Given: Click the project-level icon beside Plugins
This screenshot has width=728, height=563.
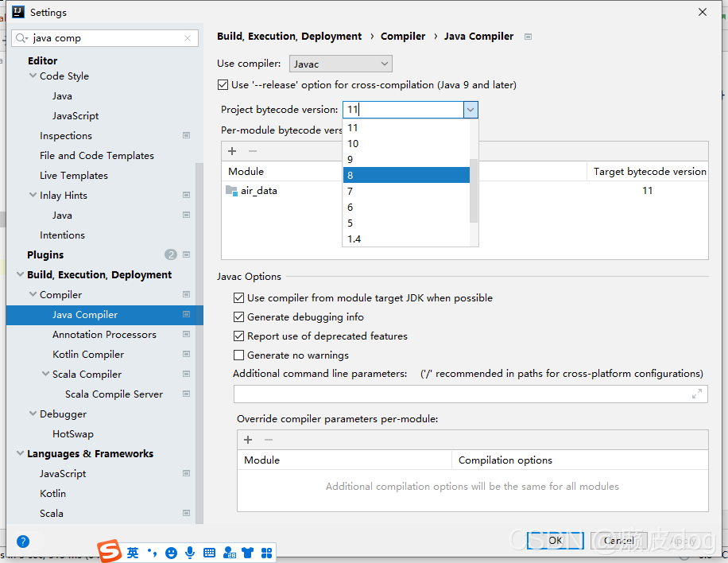Looking at the screenshot, I should pyautogui.click(x=186, y=254).
